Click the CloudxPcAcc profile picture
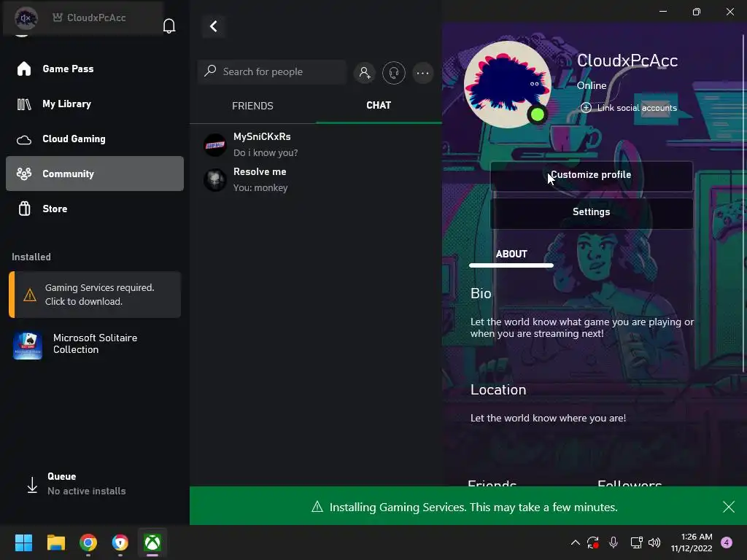 (508, 85)
